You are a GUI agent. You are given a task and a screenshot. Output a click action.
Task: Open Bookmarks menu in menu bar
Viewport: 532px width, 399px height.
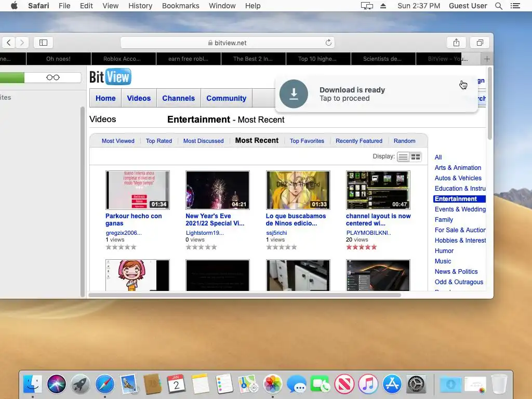(x=180, y=6)
